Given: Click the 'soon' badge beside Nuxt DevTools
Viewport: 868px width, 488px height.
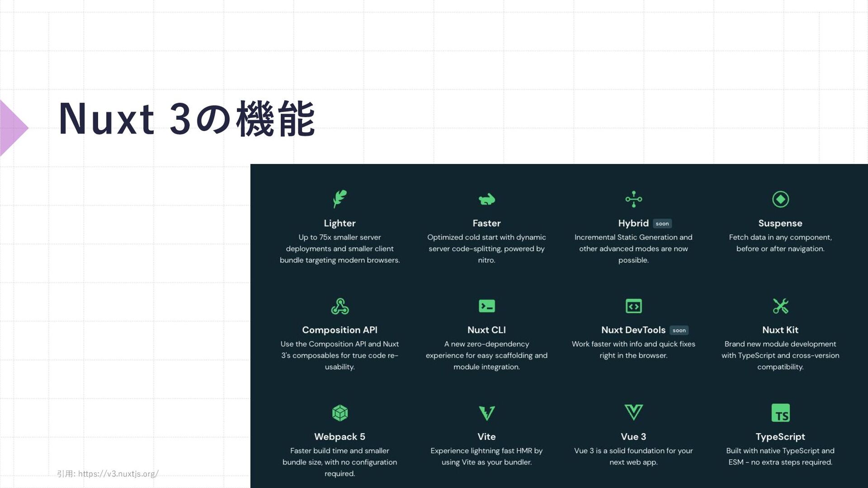Looking at the screenshot, I should [x=679, y=330].
